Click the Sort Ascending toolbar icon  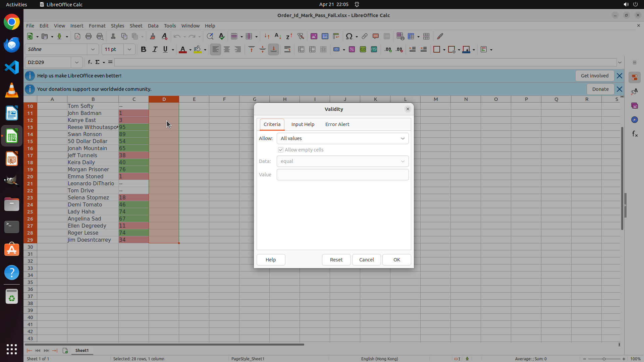[x=278, y=36]
